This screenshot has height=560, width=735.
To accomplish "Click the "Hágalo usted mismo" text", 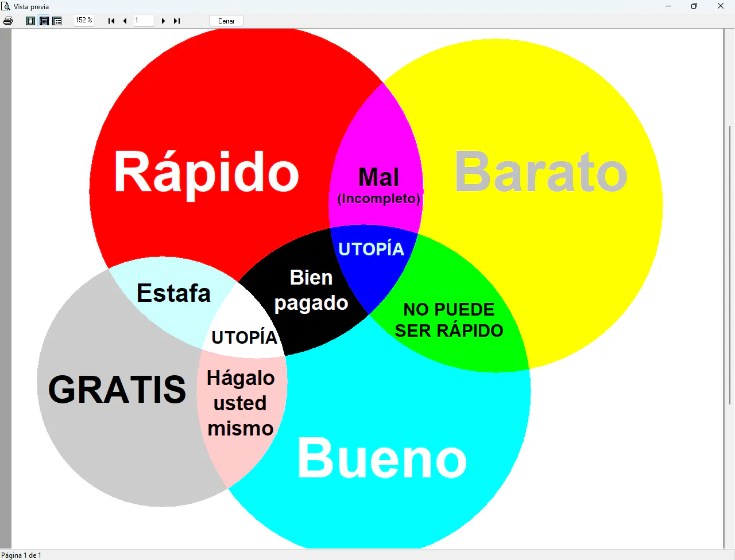I will pos(241,403).
